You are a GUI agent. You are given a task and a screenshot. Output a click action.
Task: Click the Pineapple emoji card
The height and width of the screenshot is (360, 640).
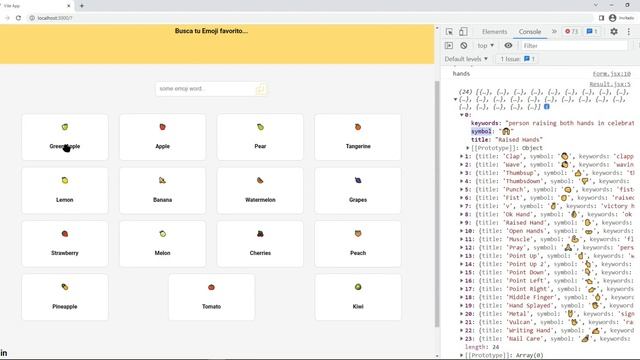pos(65,297)
